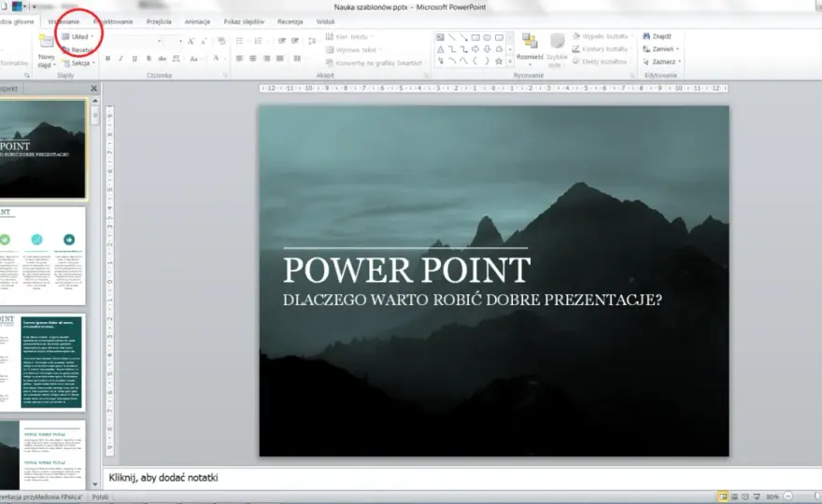This screenshot has width=822, height=504.
Task: Select the star shape in gallery
Action: pyautogui.click(x=499, y=62)
